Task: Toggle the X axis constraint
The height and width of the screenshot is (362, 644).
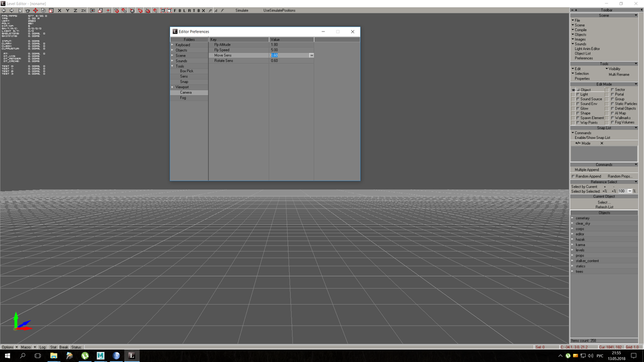Action: (x=59, y=11)
